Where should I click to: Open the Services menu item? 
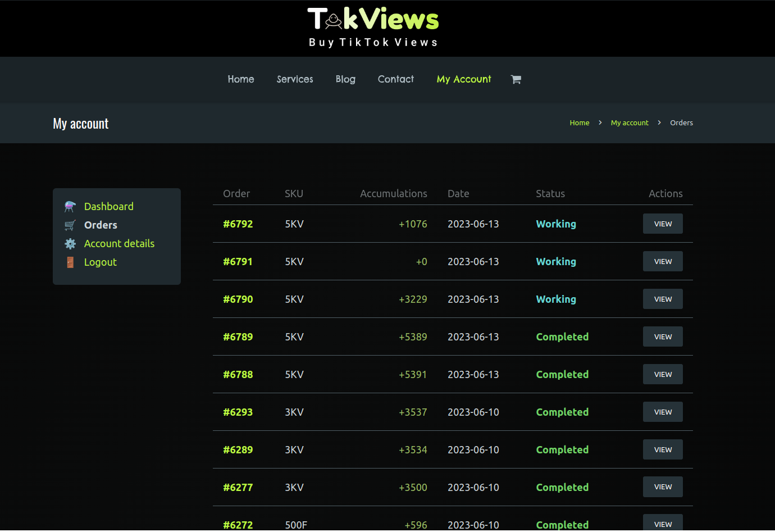(295, 79)
